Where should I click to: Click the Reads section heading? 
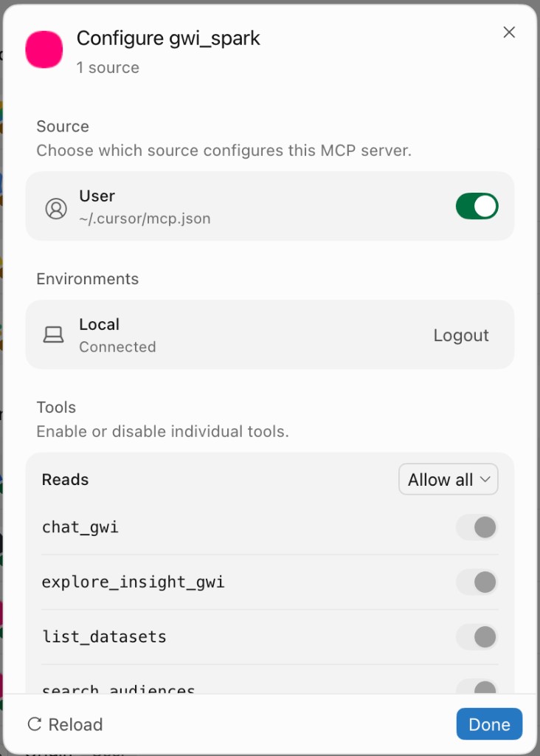(x=65, y=480)
